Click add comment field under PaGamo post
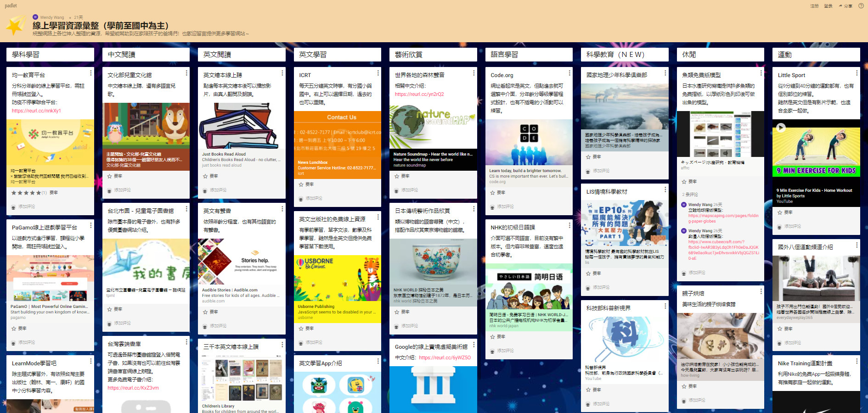 [27, 342]
